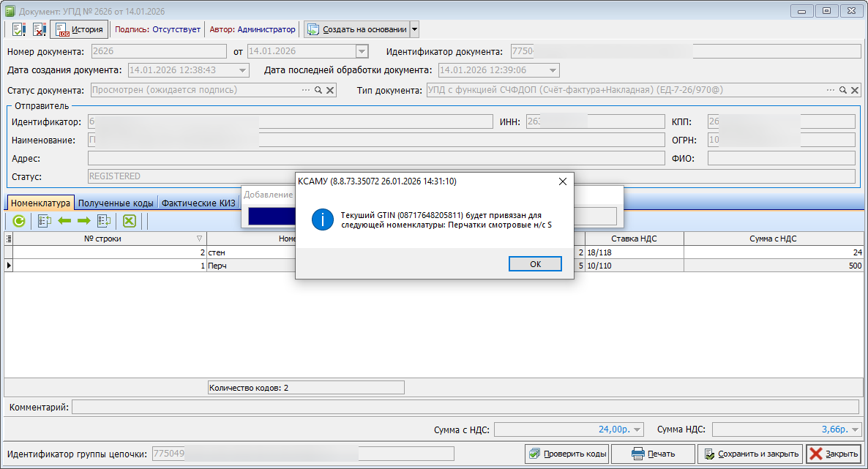Click the green right arrow icon
The width and height of the screenshot is (868, 469).
[83, 220]
